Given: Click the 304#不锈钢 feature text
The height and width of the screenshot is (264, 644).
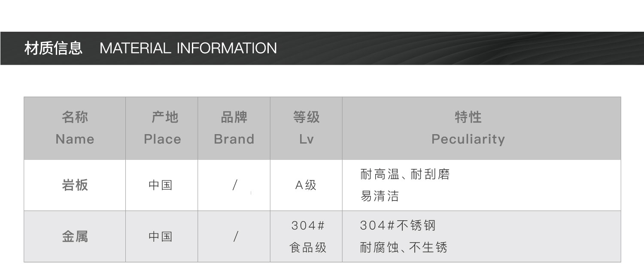Looking at the screenshot, I should [x=398, y=225].
